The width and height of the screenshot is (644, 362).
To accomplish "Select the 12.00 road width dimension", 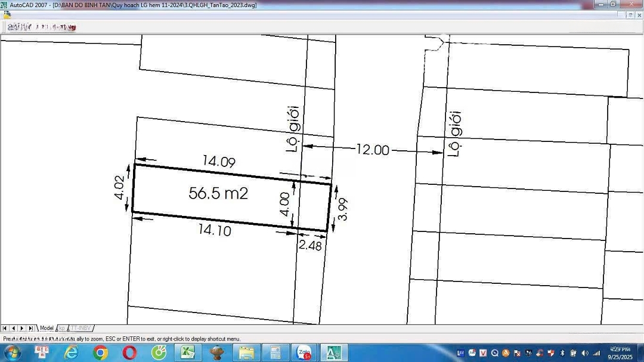I will (372, 150).
